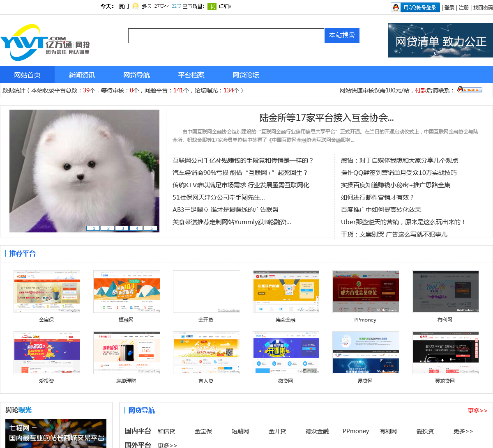Open the 德众金融 platform thumbnail
Screen dimensions: 493x448
286,292
